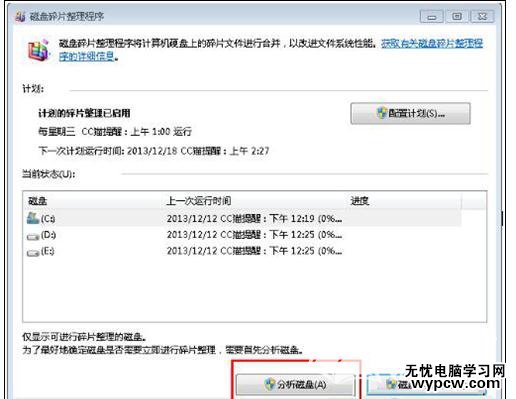Click the last run time for drive C:
Image resolution: width=516 pixels, height=399 pixels.
pyautogui.click(x=254, y=219)
